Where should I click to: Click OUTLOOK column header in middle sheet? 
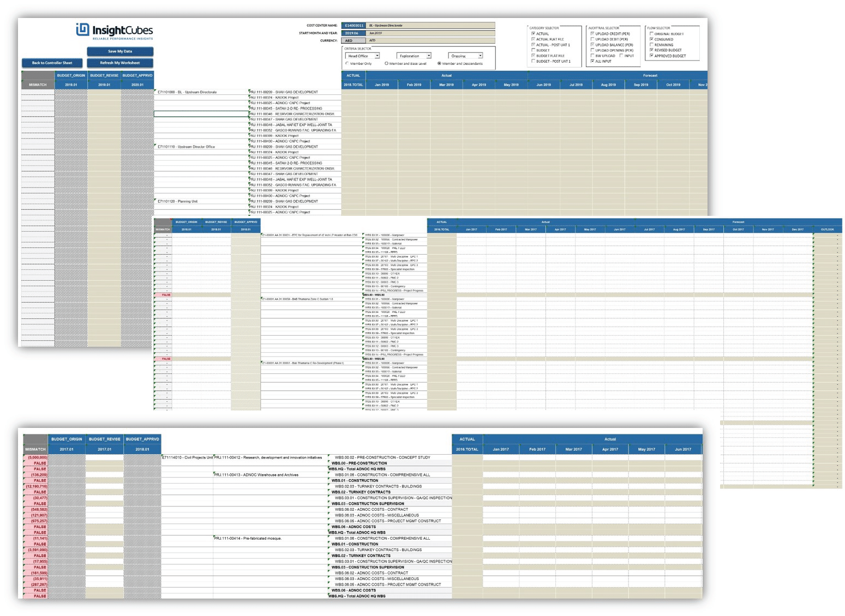pyautogui.click(x=828, y=230)
